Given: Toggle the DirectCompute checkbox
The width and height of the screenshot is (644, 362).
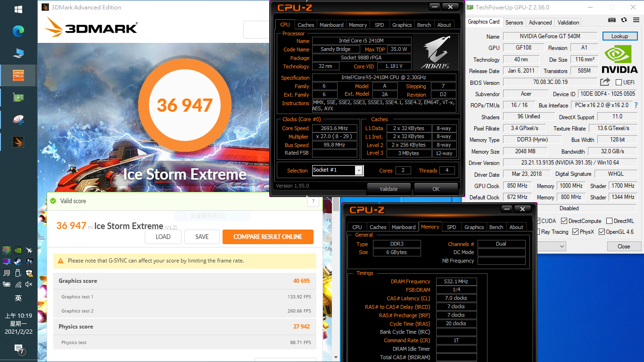Looking at the screenshot, I should click(563, 221).
